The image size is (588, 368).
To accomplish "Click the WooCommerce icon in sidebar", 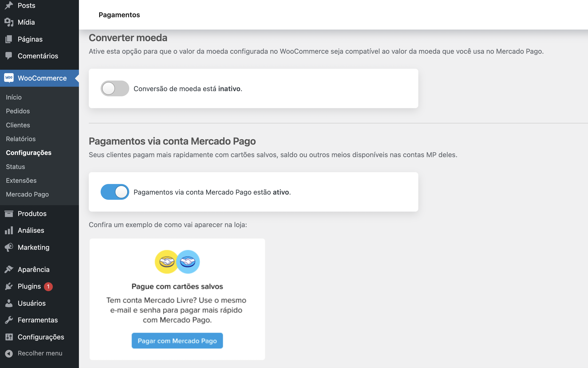I will (8, 78).
